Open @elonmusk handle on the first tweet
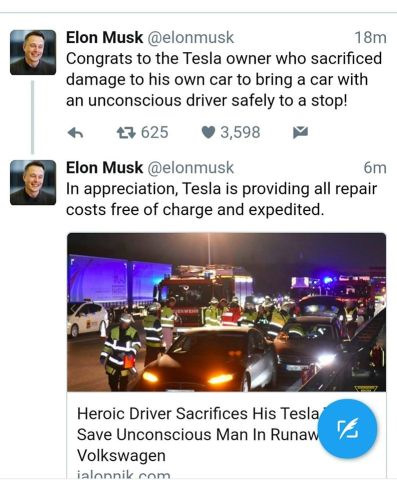 pyautogui.click(x=190, y=37)
